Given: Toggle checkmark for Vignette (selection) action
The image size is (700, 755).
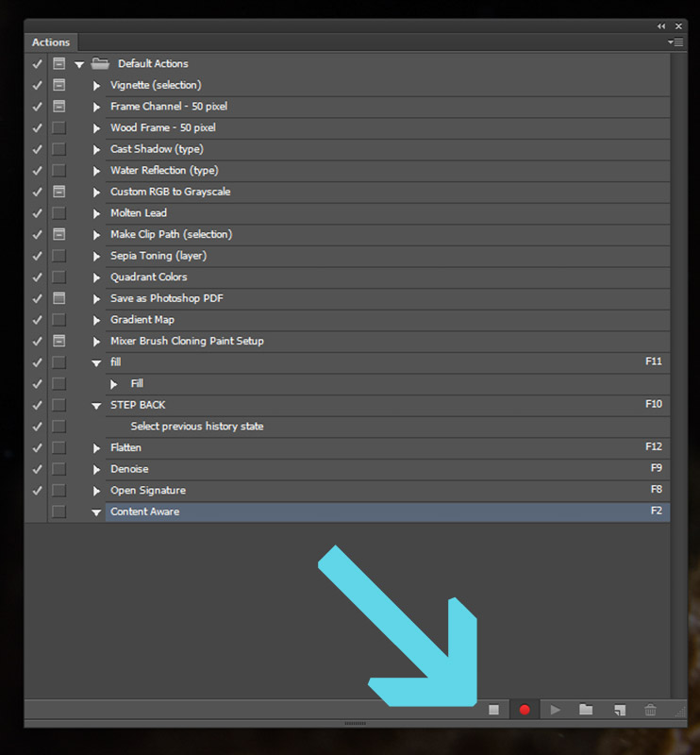Looking at the screenshot, I should pos(37,85).
